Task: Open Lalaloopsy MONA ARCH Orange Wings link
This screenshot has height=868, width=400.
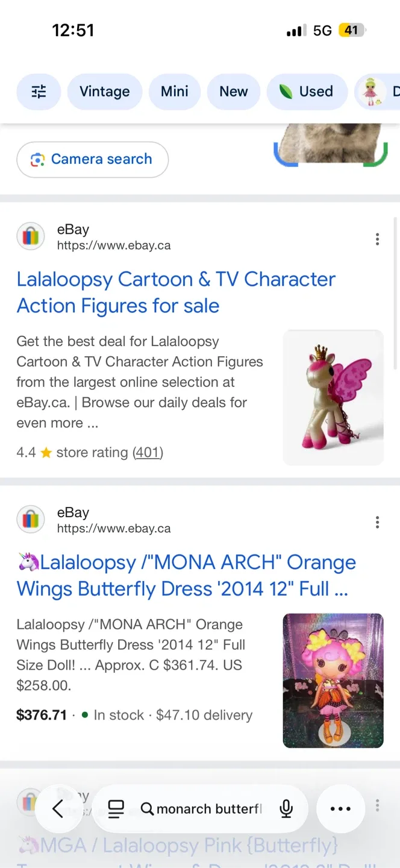Action: coord(186,575)
